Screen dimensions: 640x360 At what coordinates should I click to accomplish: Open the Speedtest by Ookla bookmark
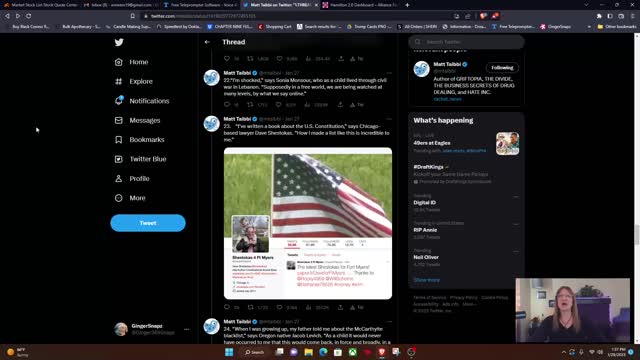point(179,27)
